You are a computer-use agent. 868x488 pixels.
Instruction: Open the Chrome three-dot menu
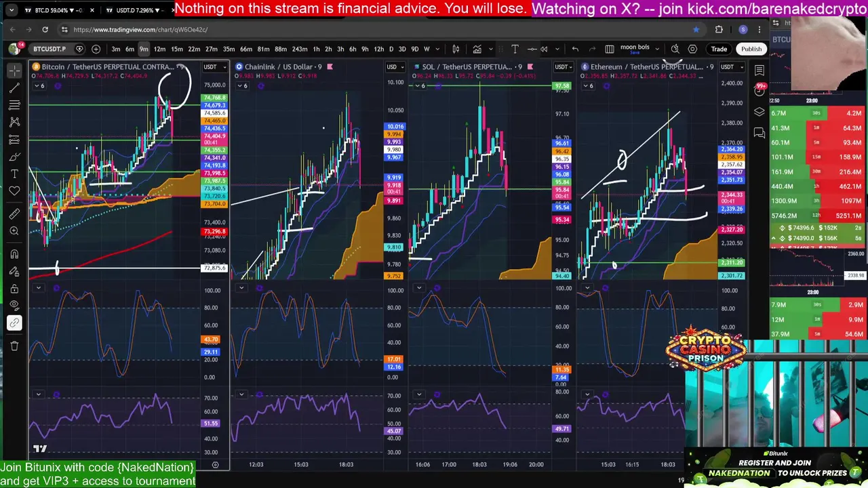759,29
